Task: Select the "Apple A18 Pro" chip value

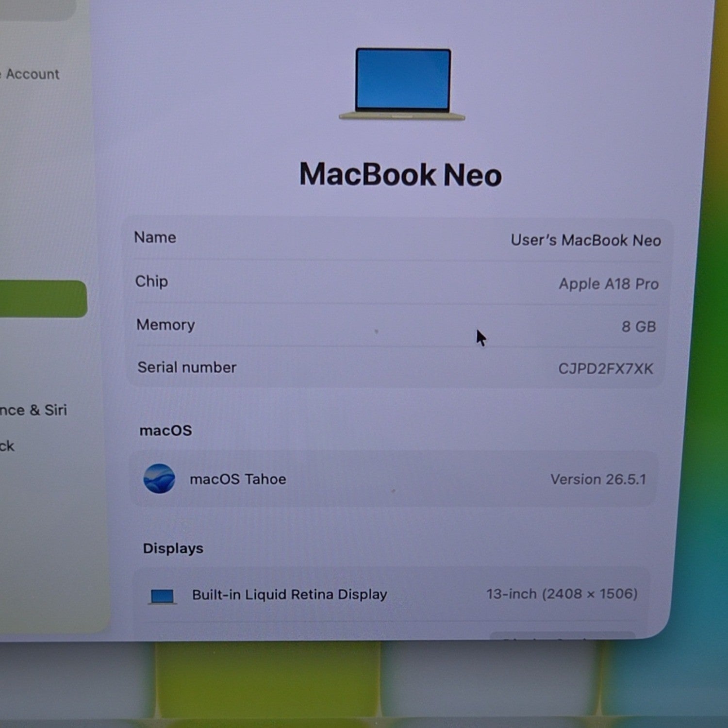Action: click(609, 284)
